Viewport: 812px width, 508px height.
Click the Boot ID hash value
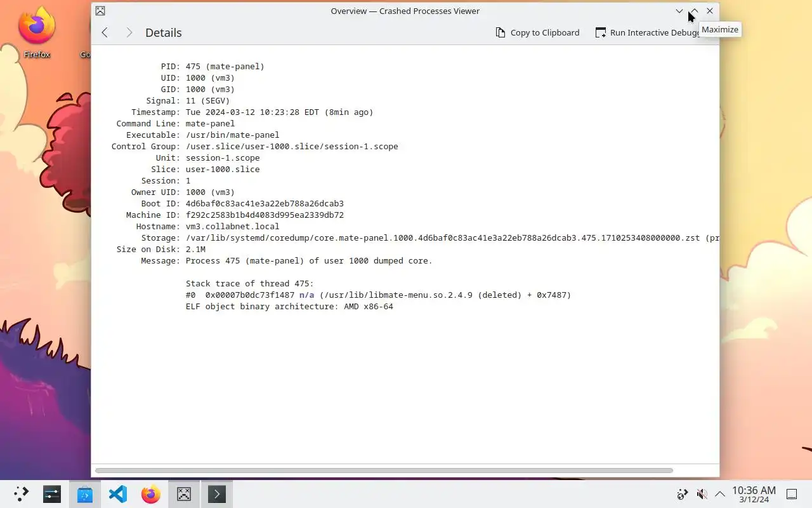pos(265,203)
